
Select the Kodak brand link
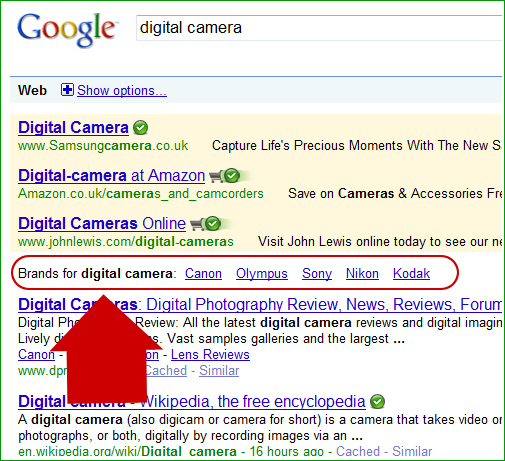(411, 274)
